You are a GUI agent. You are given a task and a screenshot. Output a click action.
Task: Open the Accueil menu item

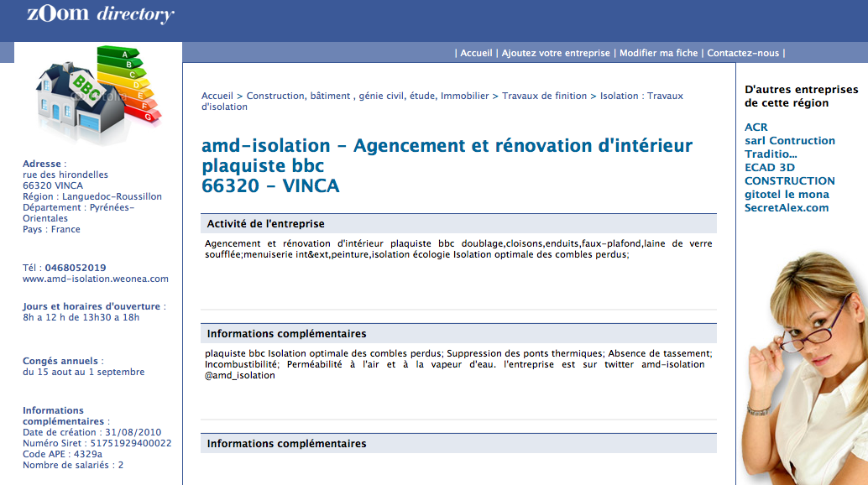point(476,53)
